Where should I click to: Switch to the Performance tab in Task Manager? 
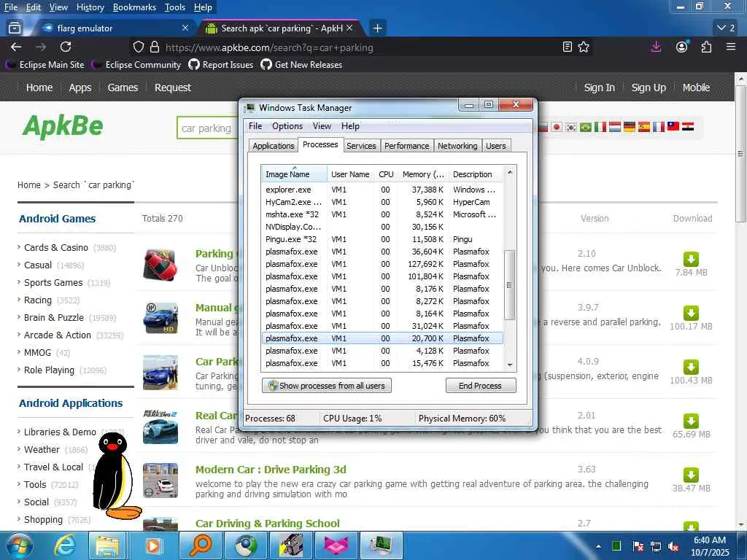pos(406,146)
